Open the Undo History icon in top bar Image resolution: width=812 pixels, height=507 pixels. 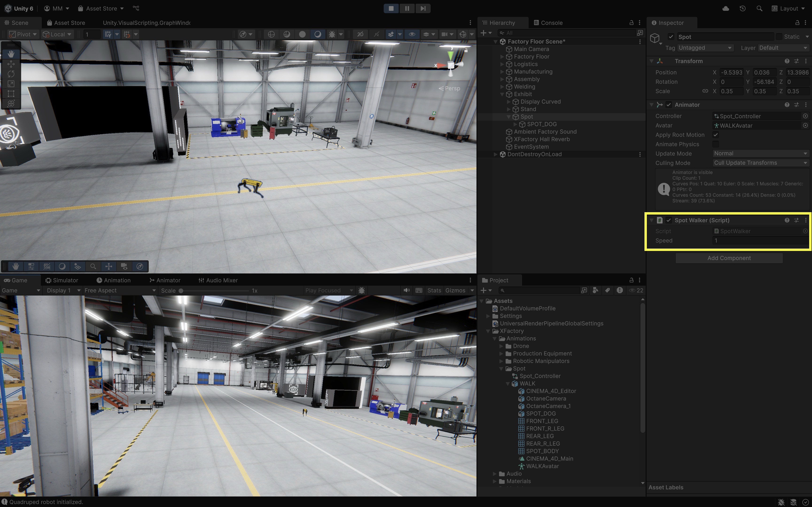pyautogui.click(x=742, y=8)
